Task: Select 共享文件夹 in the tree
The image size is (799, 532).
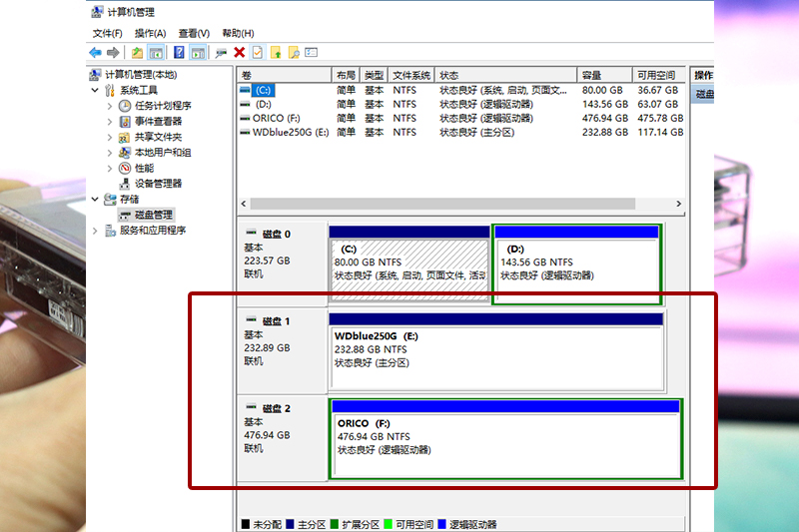Action: click(x=158, y=137)
